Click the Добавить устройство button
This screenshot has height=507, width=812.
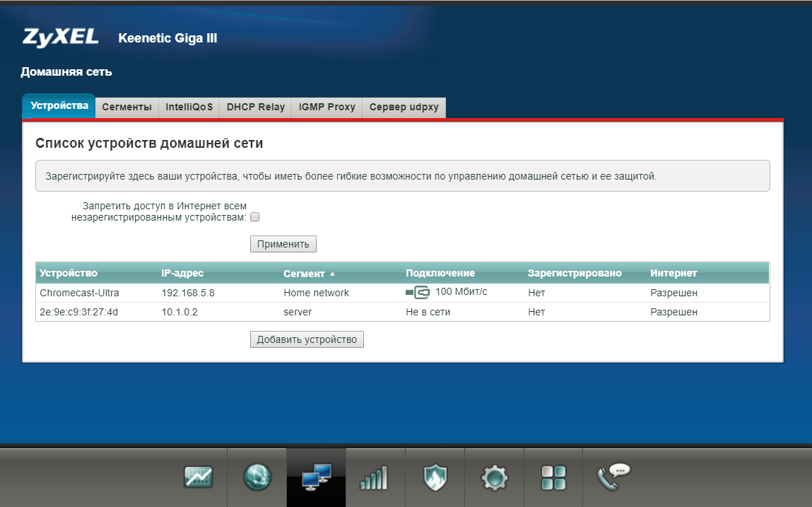click(x=307, y=340)
